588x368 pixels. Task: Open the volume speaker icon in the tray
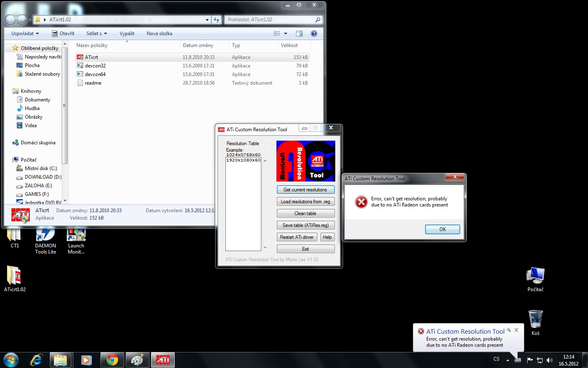point(550,360)
